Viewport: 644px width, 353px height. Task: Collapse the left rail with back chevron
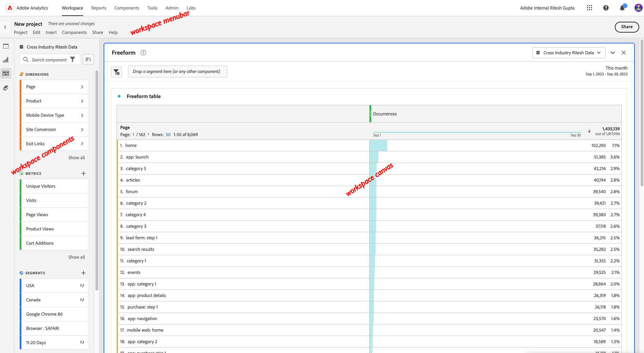(x=5, y=27)
